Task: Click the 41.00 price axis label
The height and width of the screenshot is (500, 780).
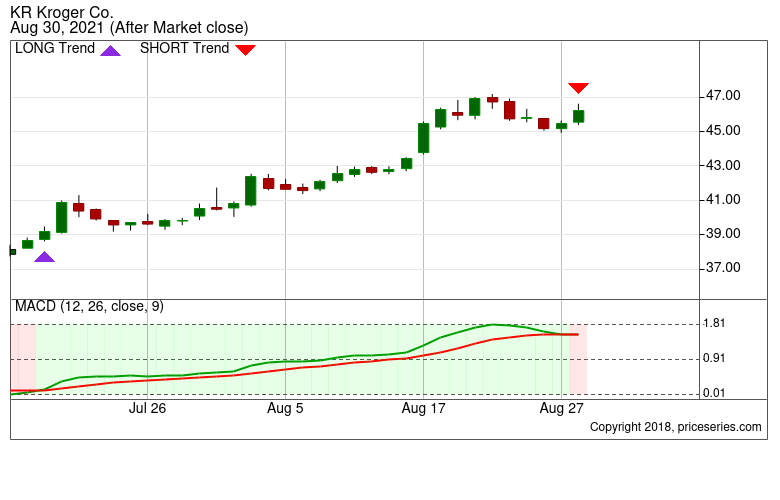Action: pos(723,200)
